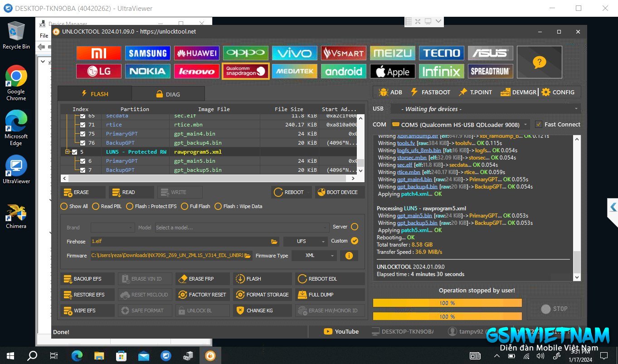Screen dimensions: 618x364
Task: Select the Full Flash radio button
Action: pyautogui.click(x=185, y=206)
